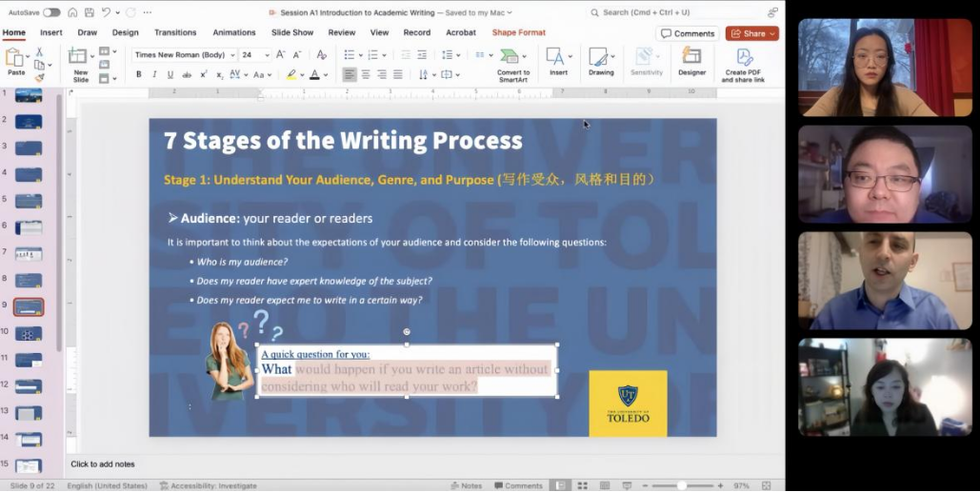Click the Format Painter brush icon
Screen dimensions: 980x492
click(x=39, y=78)
